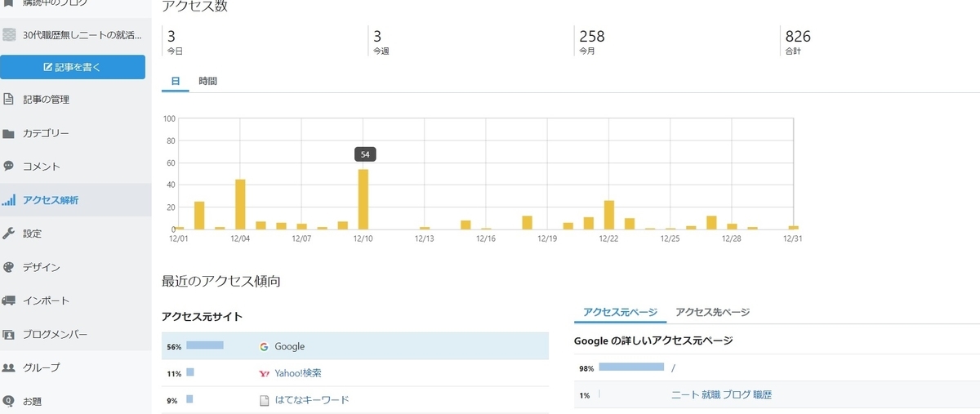Click the 12/22 bar in the chart

pyautogui.click(x=608, y=215)
